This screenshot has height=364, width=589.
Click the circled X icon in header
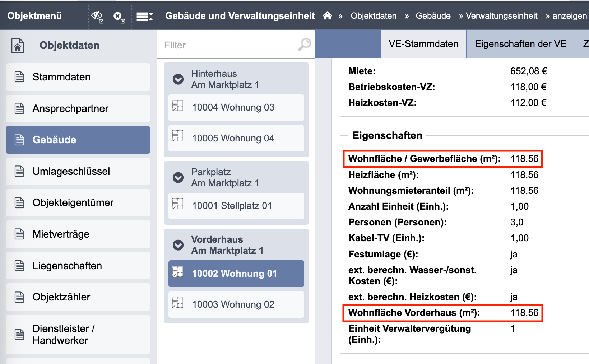point(119,17)
